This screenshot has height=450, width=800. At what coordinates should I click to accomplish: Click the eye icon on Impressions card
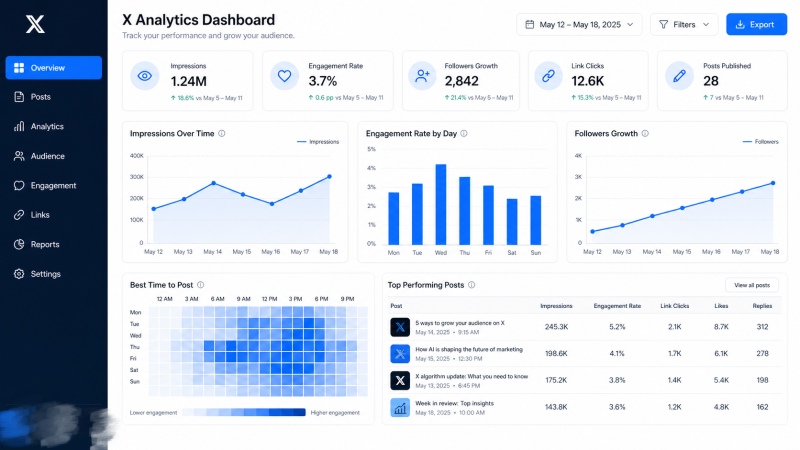click(146, 75)
